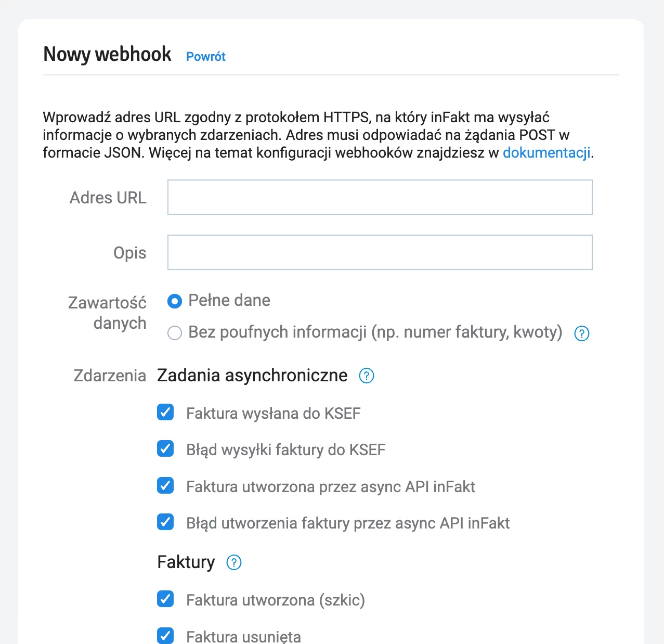Image resolution: width=664 pixels, height=644 pixels.
Task: Open the help icon beside Faktury heading
Action: pos(234,562)
